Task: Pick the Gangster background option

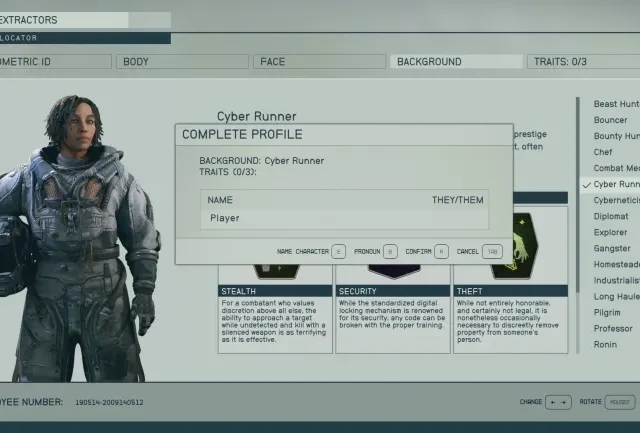Action: [612, 248]
